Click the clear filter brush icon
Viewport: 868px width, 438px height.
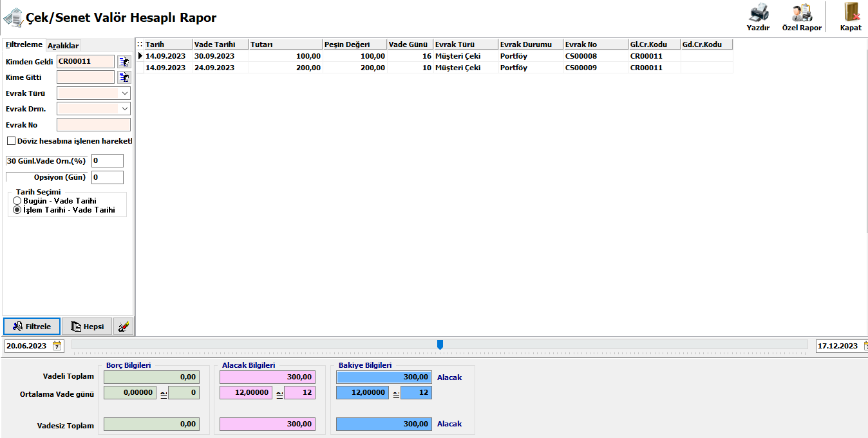tap(124, 327)
